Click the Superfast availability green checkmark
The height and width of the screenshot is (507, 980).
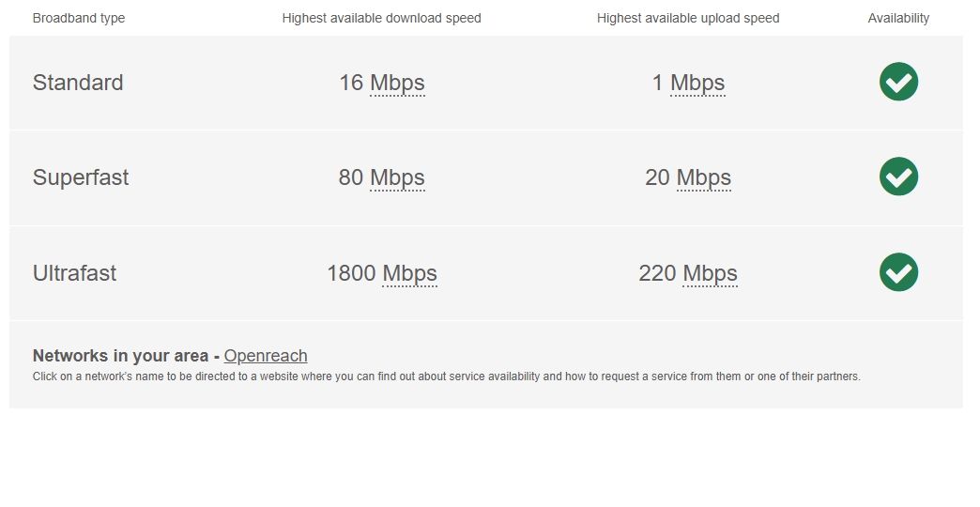898,177
